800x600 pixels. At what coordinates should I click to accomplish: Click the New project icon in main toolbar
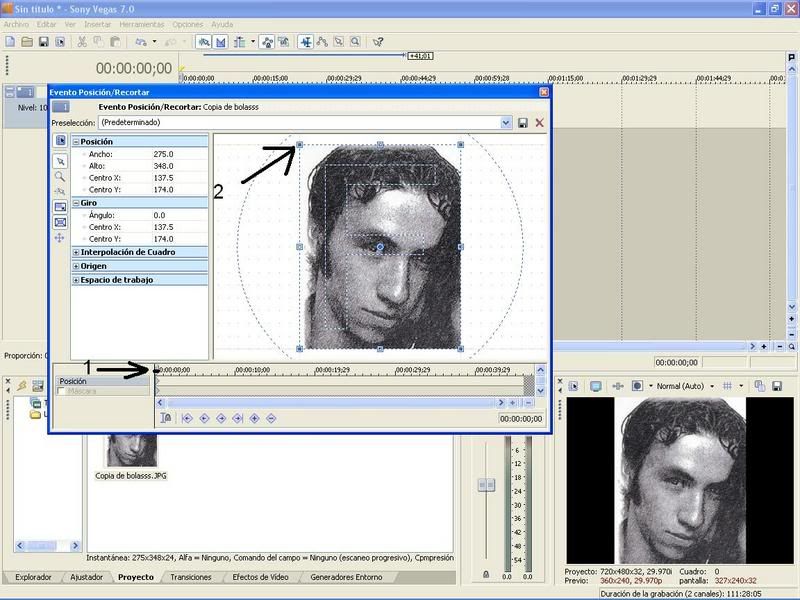(x=10, y=42)
